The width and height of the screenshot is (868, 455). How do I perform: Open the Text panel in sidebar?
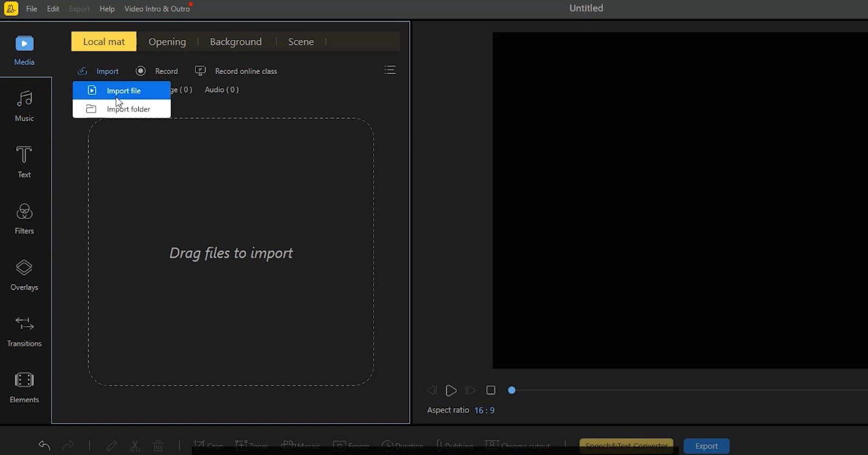[24, 162]
